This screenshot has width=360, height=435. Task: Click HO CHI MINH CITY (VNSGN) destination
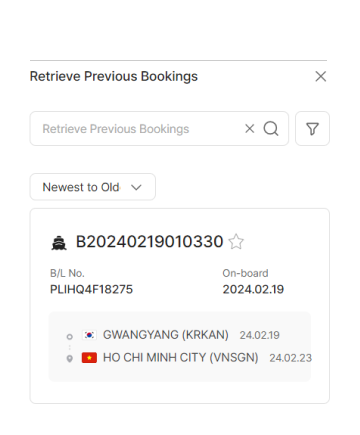(181, 357)
